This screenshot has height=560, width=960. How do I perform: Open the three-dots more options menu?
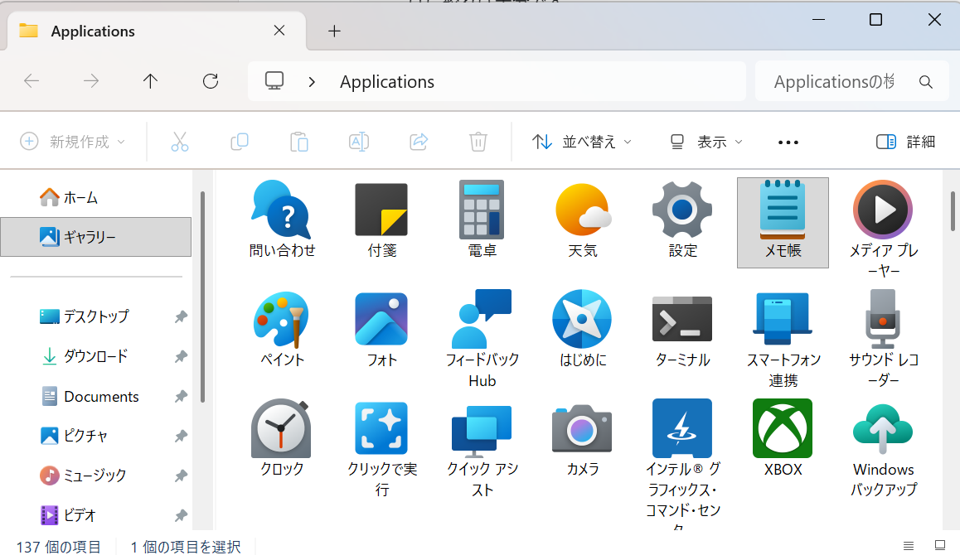tap(788, 142)
